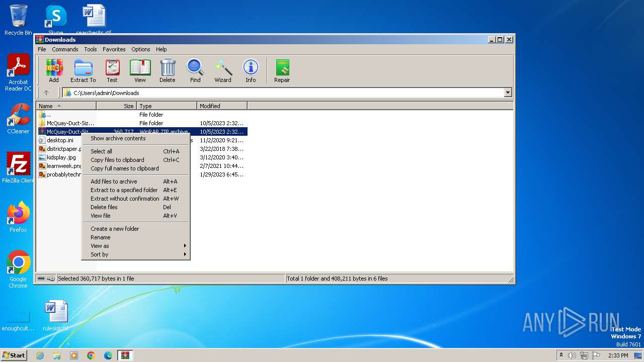Viewport: 644px width, 362px height.
Task: Open the Favorites menu
Action: [114, 49]
